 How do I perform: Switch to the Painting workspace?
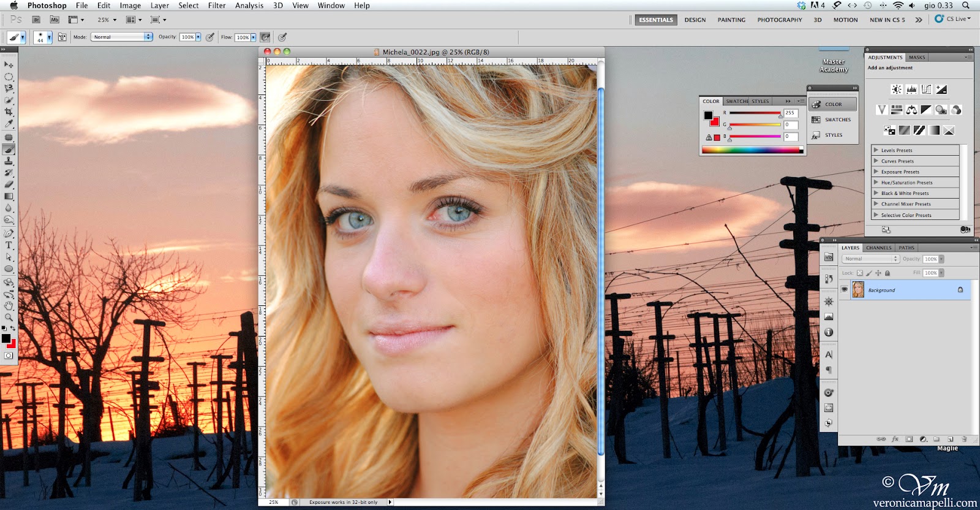tap(731, 20)
